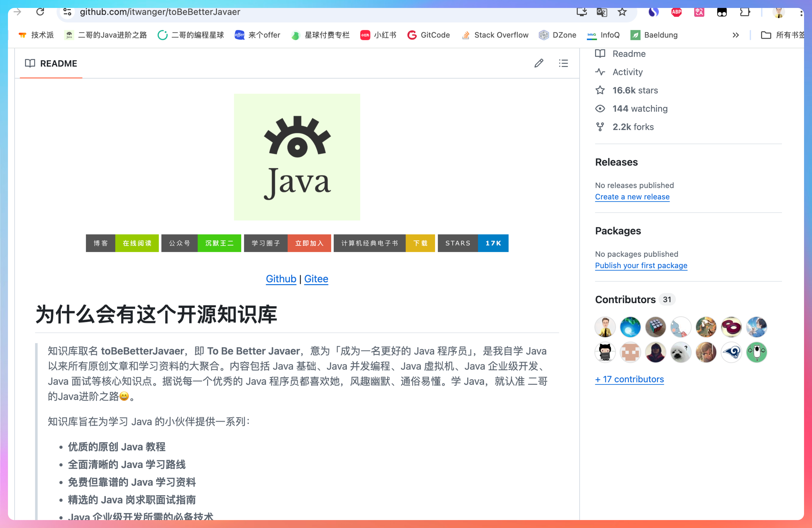Viewport: 812px width, 528px height.
Task: Open the Gitee link
Action: pos(316,279)
